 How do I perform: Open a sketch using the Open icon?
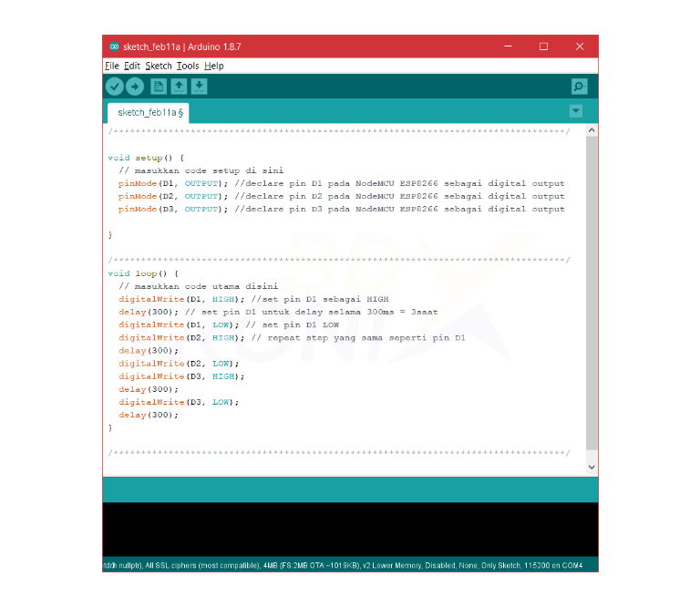coord(179,87)
